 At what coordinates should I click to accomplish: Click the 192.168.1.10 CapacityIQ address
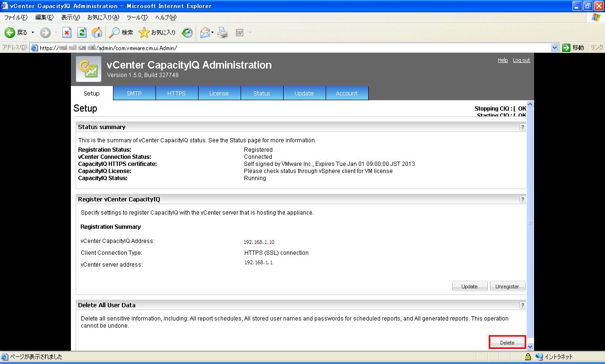tap(259, 242)
